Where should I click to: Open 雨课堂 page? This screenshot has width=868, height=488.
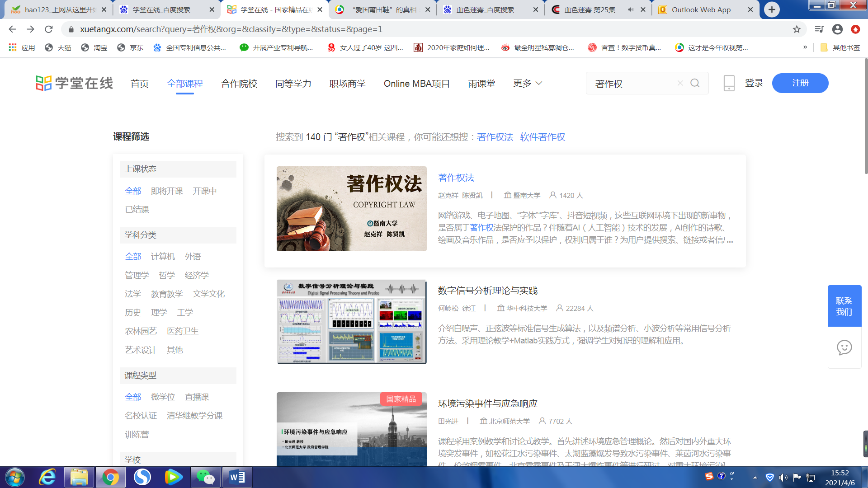tap(481, 84)
